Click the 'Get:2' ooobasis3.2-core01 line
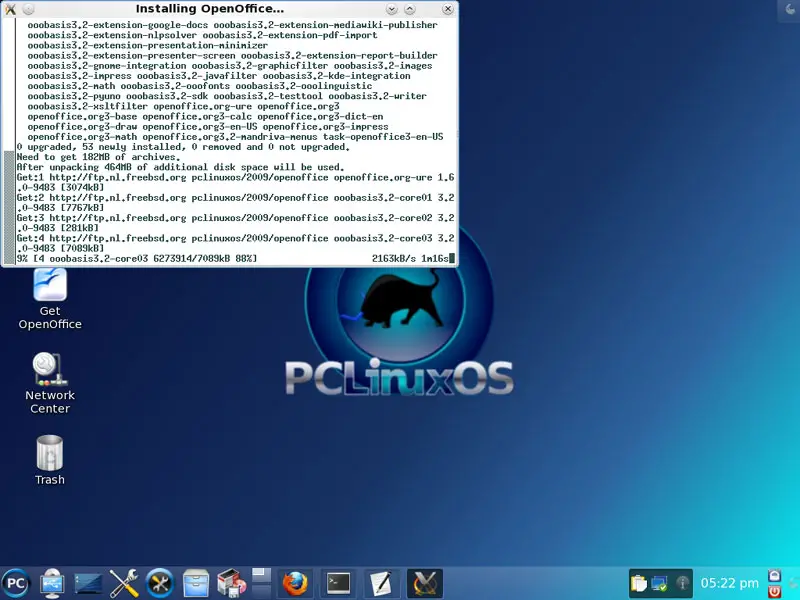The image size is (800, 600). pyautogui.click(x=235, y=203)
